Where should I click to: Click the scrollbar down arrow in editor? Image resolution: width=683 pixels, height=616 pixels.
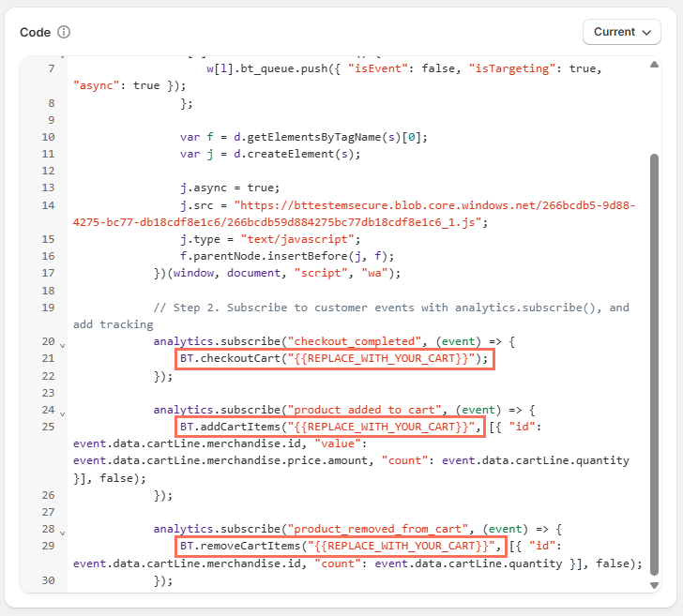click(655, 584)
